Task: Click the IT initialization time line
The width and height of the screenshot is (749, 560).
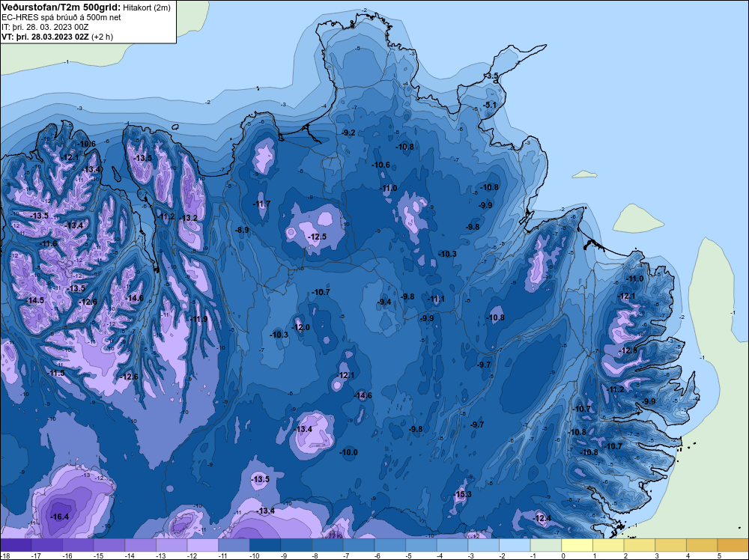Action: 45,27
